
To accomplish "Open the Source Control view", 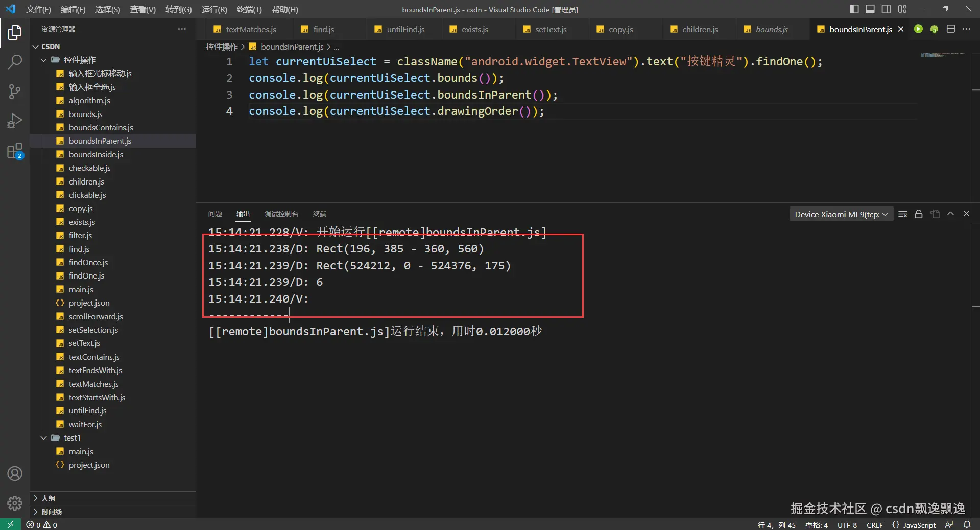I will [x=15, y=91].
